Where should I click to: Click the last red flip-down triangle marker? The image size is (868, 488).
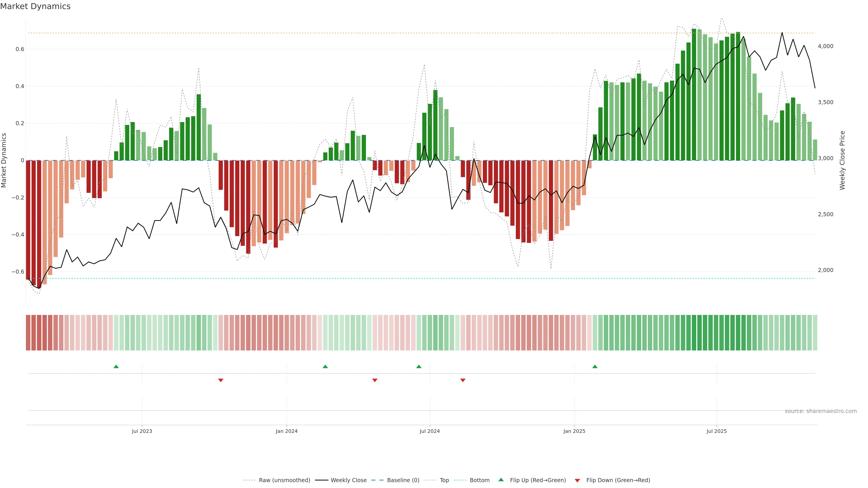(463, 380)
